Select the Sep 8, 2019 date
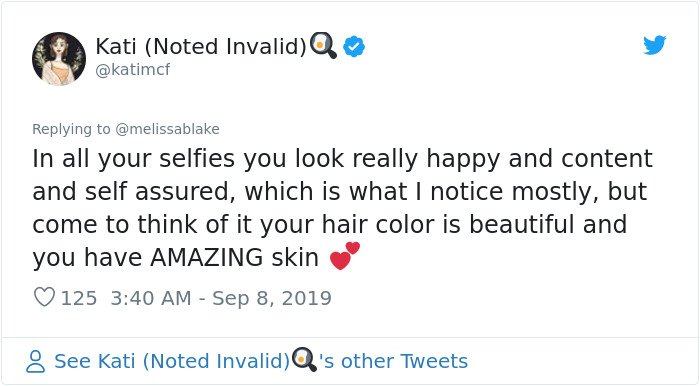Image resolution: width=700 pixels, height=386 pixels. pyautogui.click(x=272, y=298)
